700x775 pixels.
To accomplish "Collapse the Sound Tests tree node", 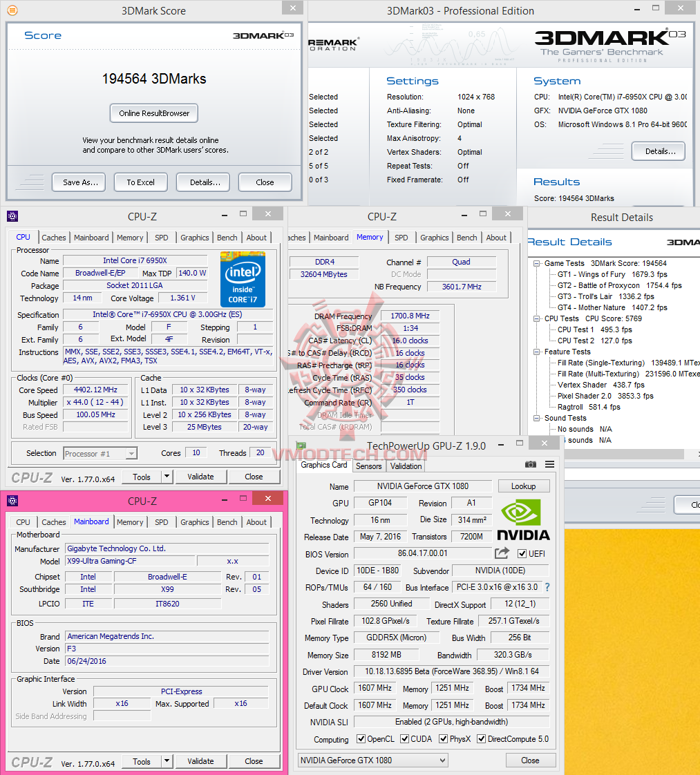I will pyautogui.click(x=536, y=418).
